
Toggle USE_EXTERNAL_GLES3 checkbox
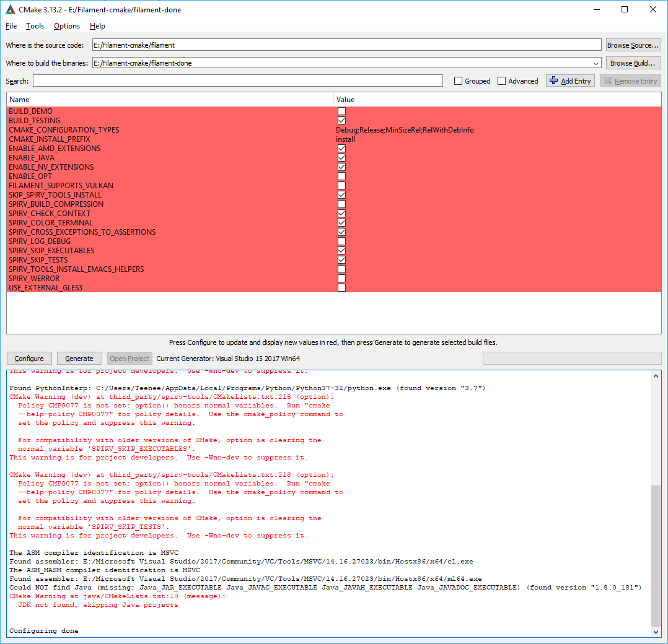pos(341,288)
